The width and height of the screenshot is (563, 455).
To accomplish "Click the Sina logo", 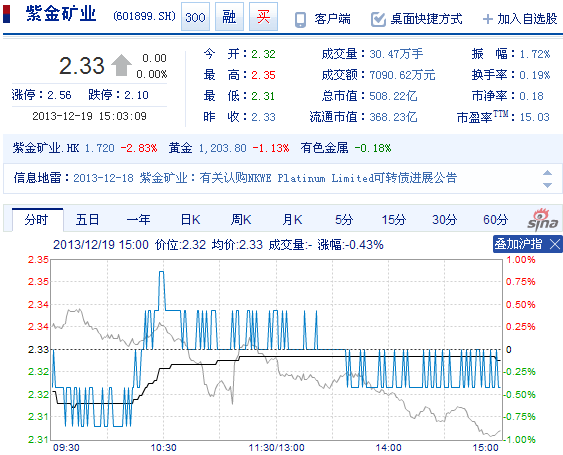I will (543, 219).
